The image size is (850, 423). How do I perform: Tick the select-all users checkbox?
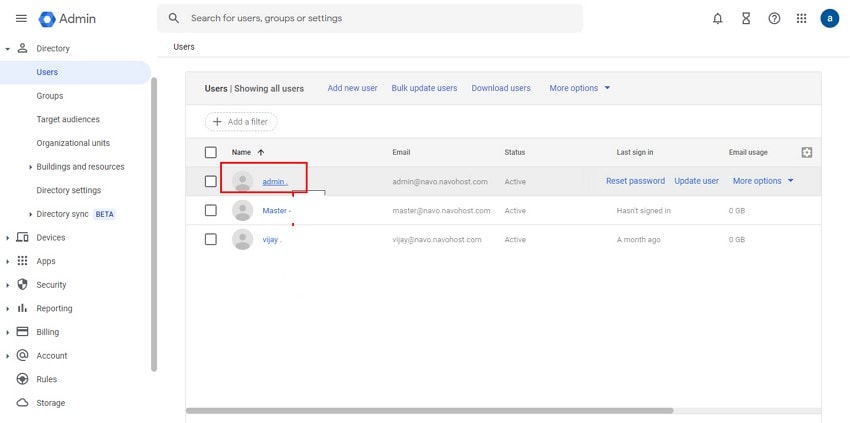(210, 152)
